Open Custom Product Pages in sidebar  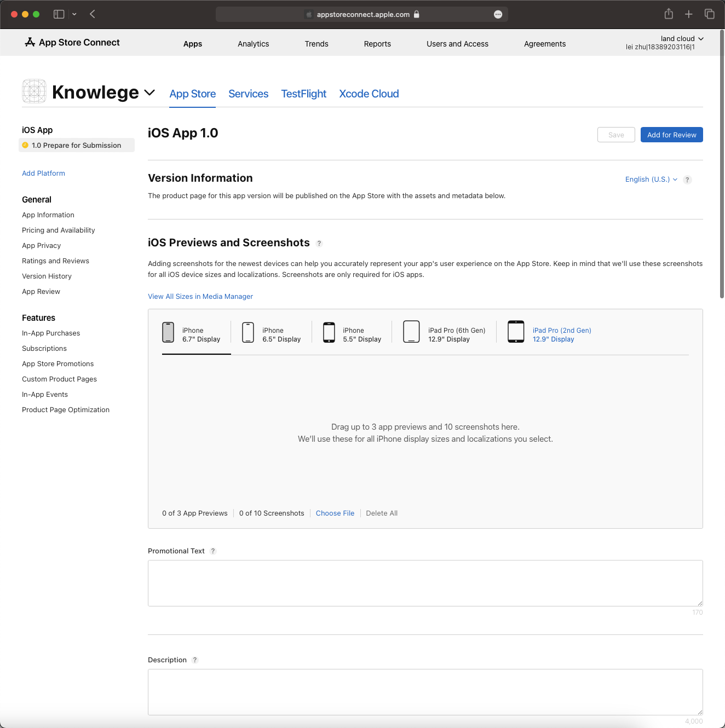(x=59, y=379)
